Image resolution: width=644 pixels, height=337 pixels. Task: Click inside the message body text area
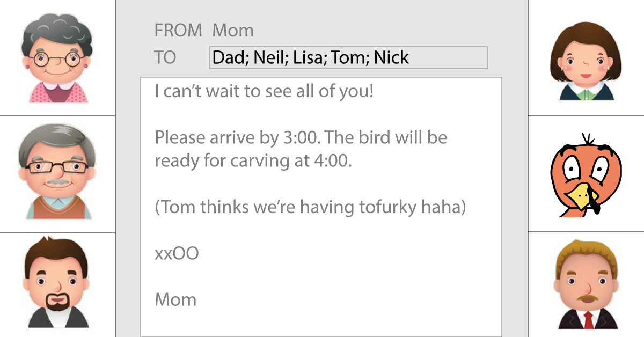[x=321, y=207]
